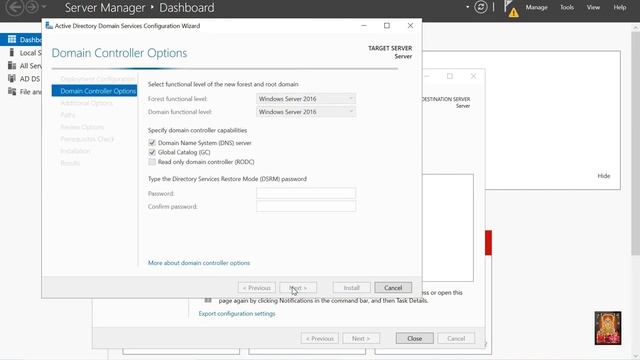Open the Help menu
The height and width of the screenshot is (360, 640).
620,7
